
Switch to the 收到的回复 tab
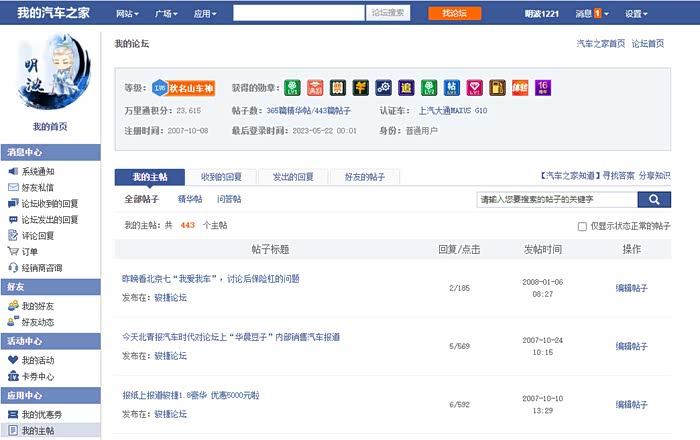[x=221, y=177]
